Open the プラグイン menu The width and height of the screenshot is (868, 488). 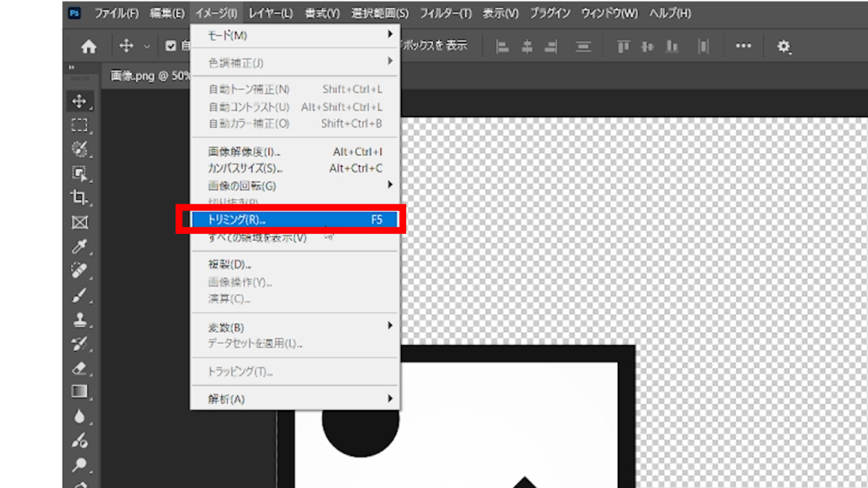coord(549,14)
